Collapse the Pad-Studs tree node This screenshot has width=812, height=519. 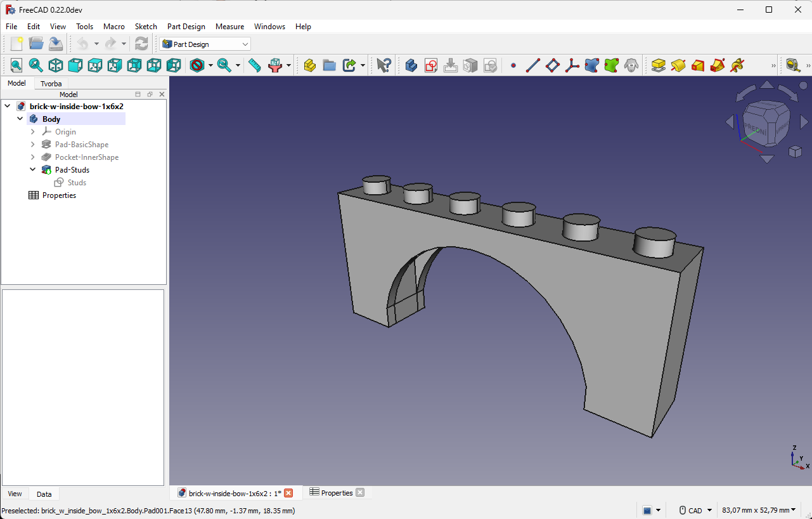pyautogui.click(x=33, y=170)
